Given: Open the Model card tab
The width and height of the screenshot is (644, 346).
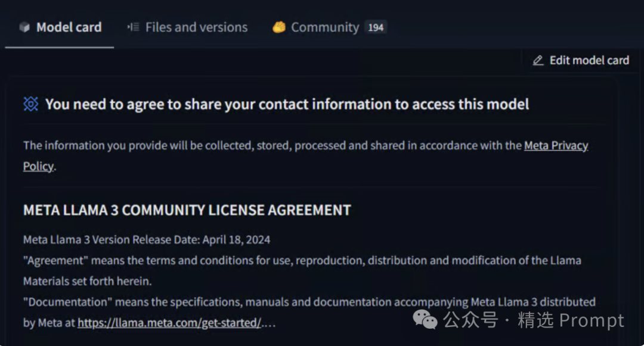Looking at the screenshot, I should point(60,27).
